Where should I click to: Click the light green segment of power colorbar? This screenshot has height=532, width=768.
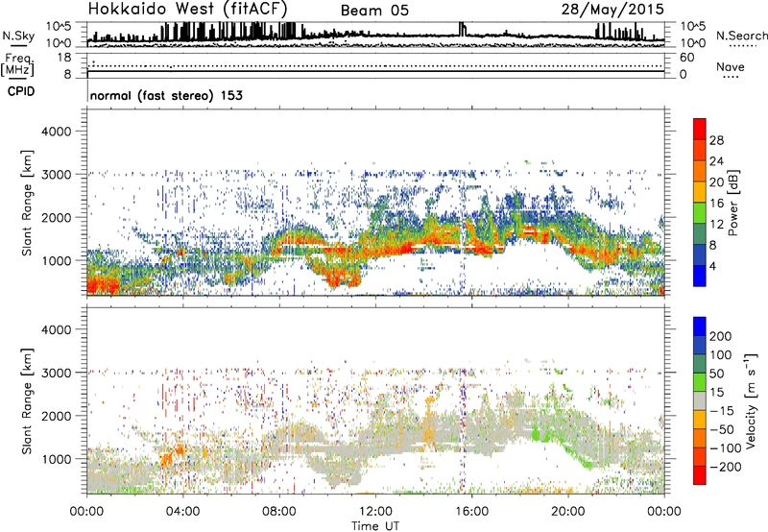tap(700, 212)
